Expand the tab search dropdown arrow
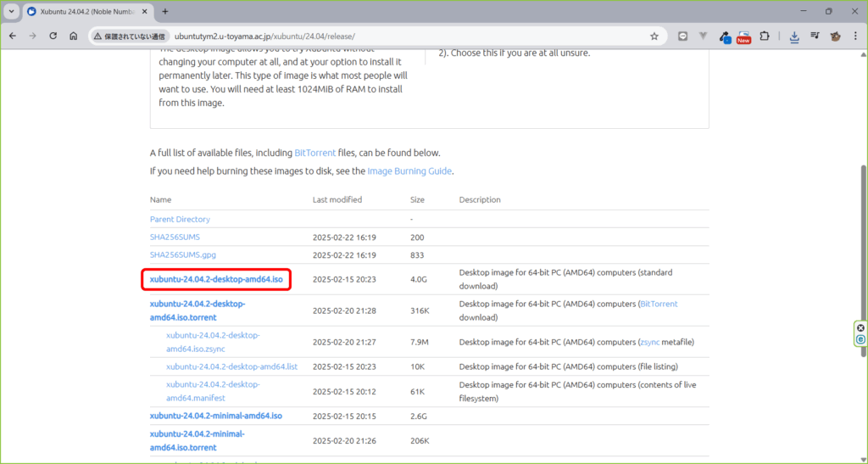This screenshot has width=868, height=464. tap(12, 11)
